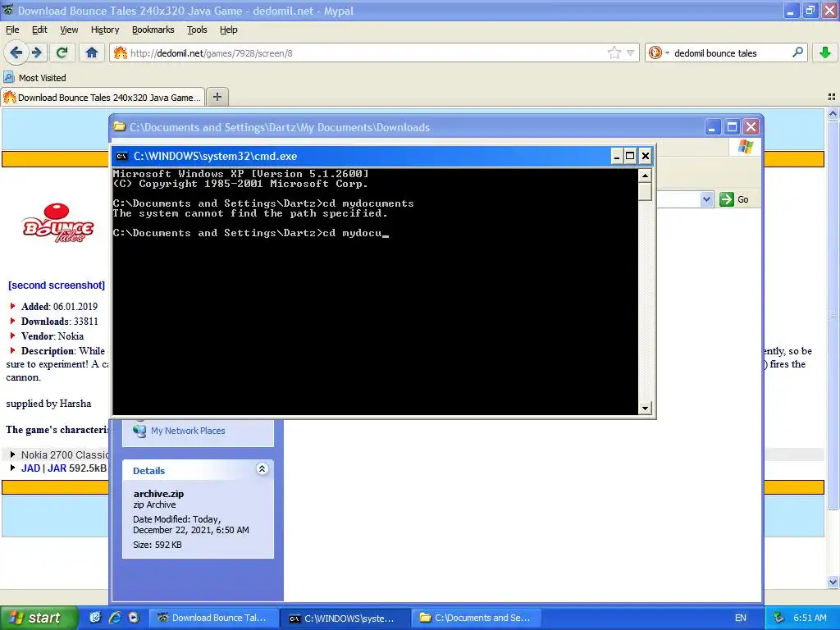840x630 pixels.
Task: Click the EN language indicator
Action: coord(741,618)
